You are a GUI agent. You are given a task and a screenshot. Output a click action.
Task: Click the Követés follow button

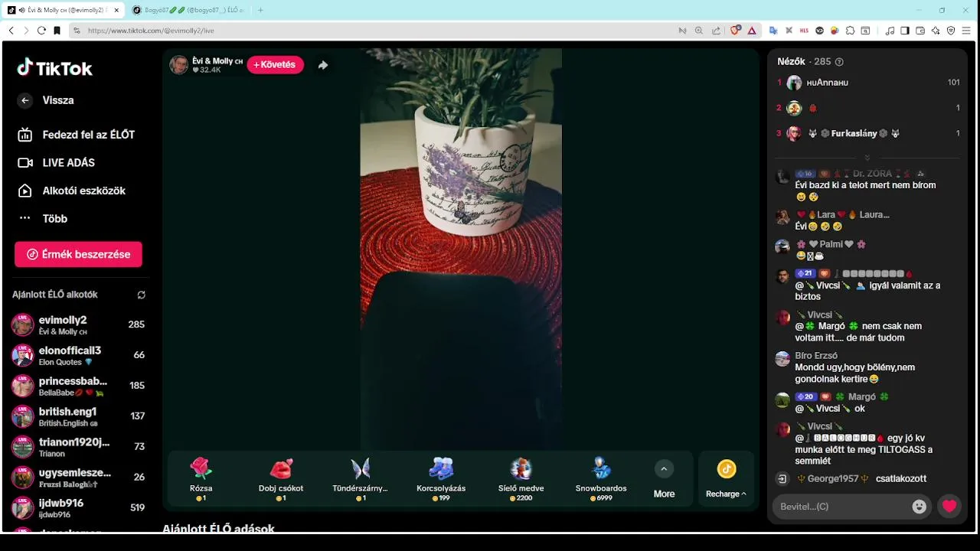click(275, 65)
